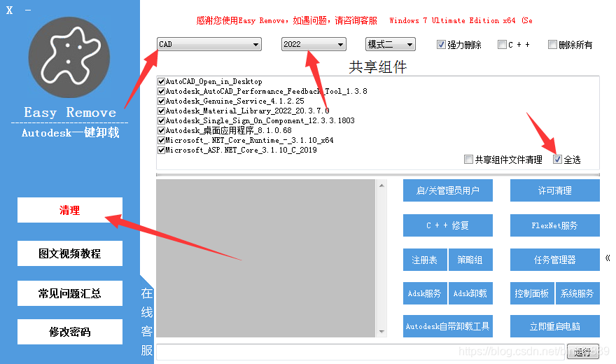Uncheck AutoCAD_Open_in_Desktop component
Screen dimensions: 616x364
(161, 82)
